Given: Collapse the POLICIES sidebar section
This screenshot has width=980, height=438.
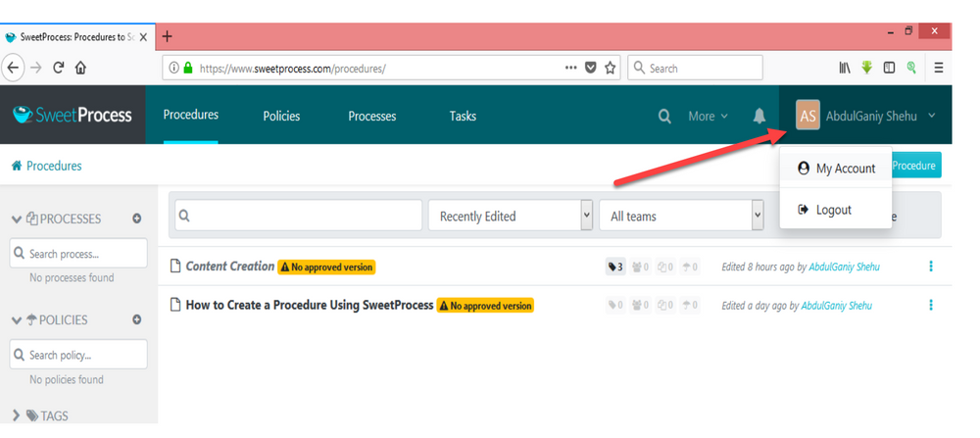Looking at the screenshot, I should tap(17, 320).
